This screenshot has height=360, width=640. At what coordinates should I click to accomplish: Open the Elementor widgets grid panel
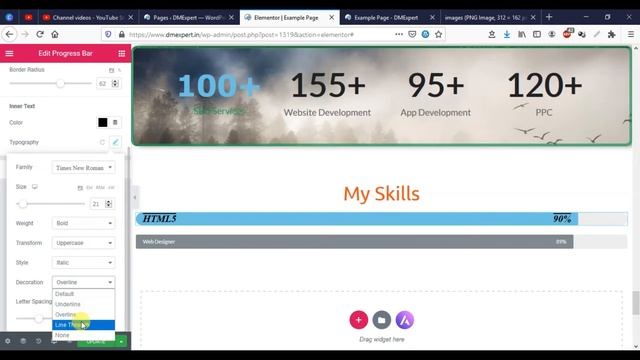pyautogui.click(x=122, y=53)
